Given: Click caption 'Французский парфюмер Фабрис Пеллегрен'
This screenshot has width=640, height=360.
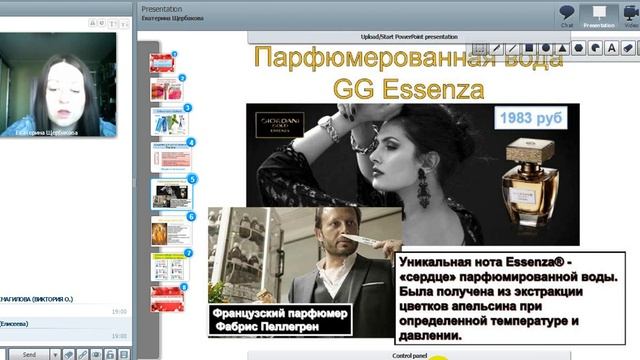Looking at the screenshot, I should click(280, 320).
